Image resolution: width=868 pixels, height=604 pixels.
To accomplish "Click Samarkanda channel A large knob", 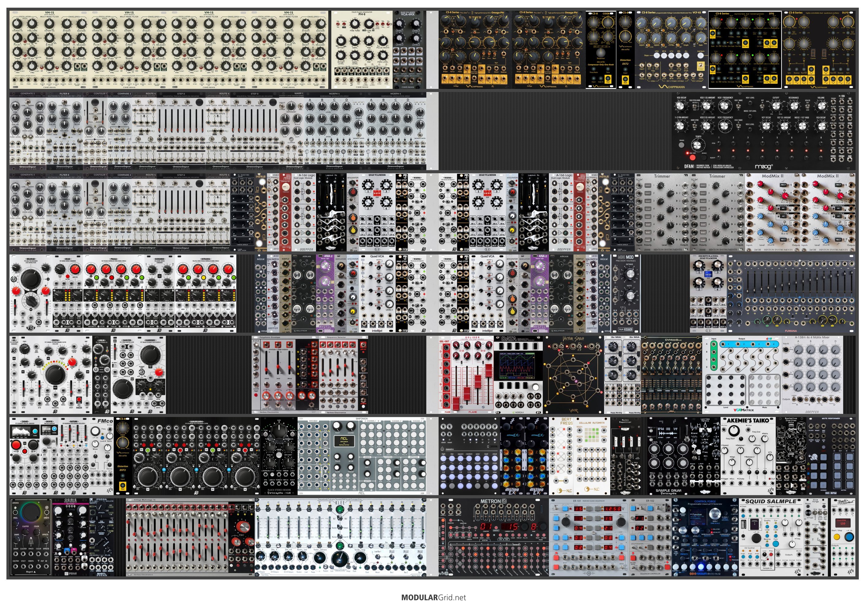I will pos(147,478).
